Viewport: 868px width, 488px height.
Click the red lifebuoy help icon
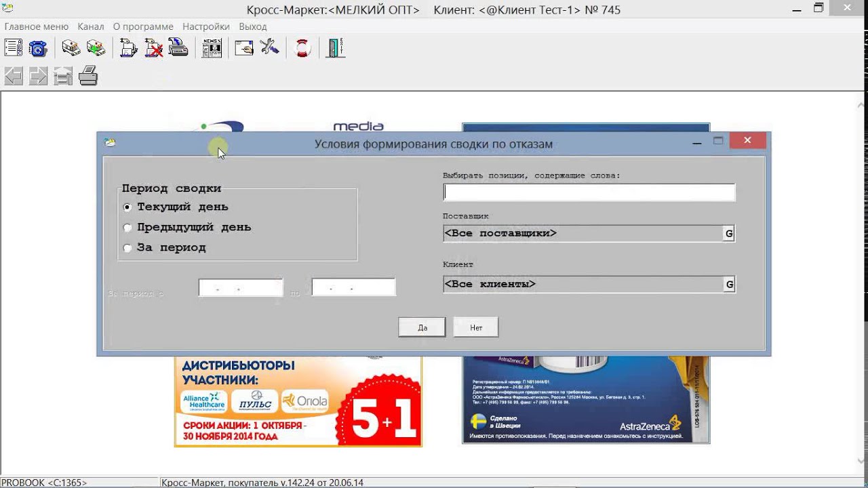click(302, 48)
